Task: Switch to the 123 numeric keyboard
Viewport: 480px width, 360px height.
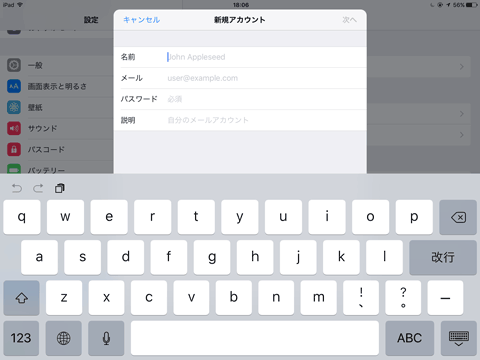Action: pyautogui.click(x=21, y=338)
